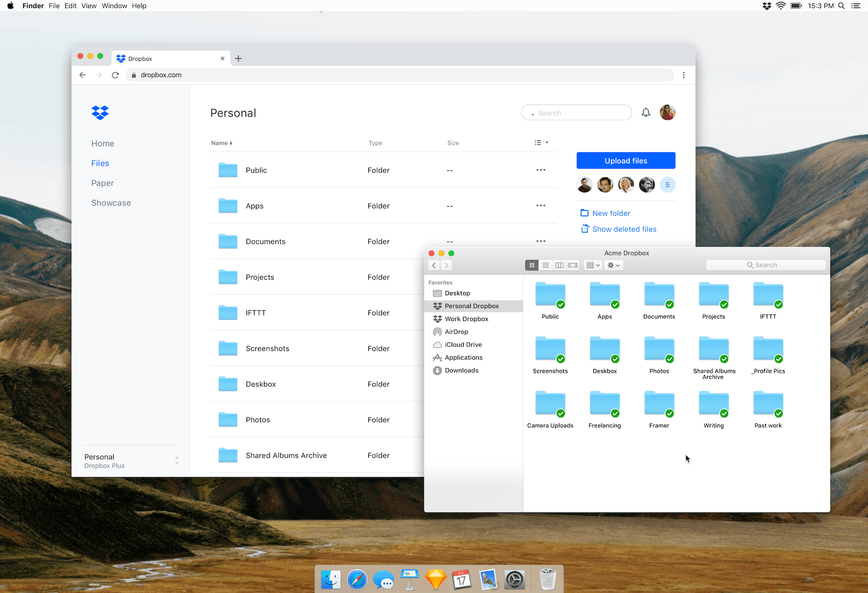The width and height of the screenshot is (868, 593).
Task: Open more options for the Apps folder row
Action: (541, 206)
